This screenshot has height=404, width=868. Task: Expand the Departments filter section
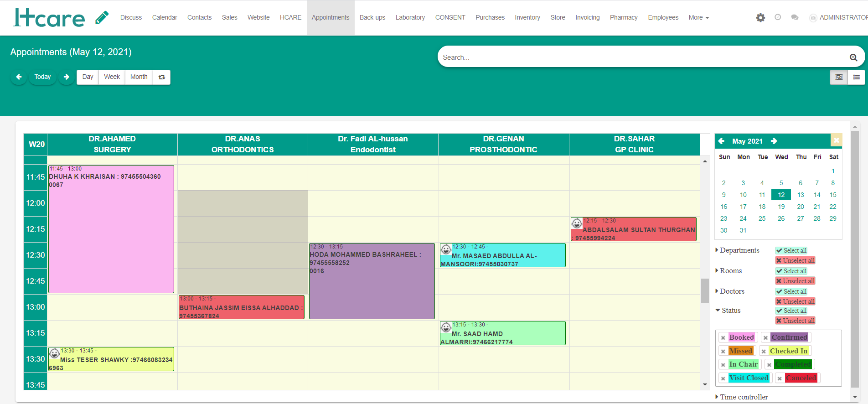(738, 250)
